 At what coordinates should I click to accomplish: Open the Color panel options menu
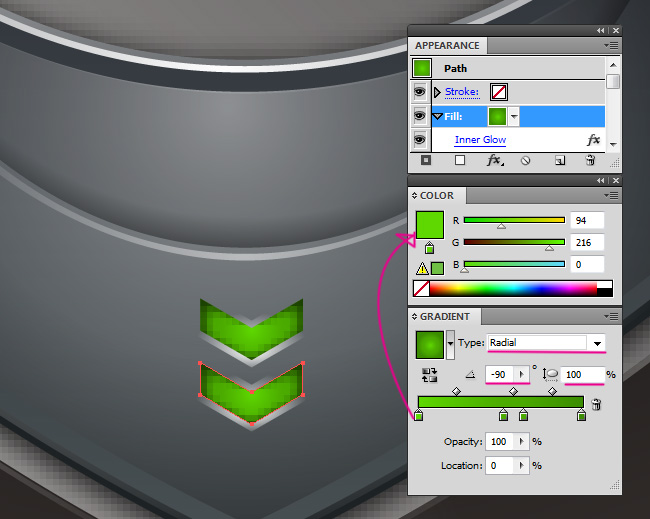[x=612, y=196]
